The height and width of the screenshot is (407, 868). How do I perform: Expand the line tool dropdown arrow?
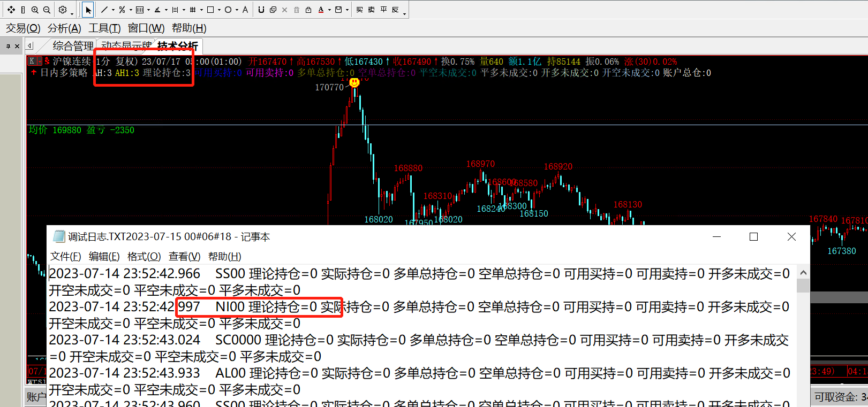[x=113, y=10]
